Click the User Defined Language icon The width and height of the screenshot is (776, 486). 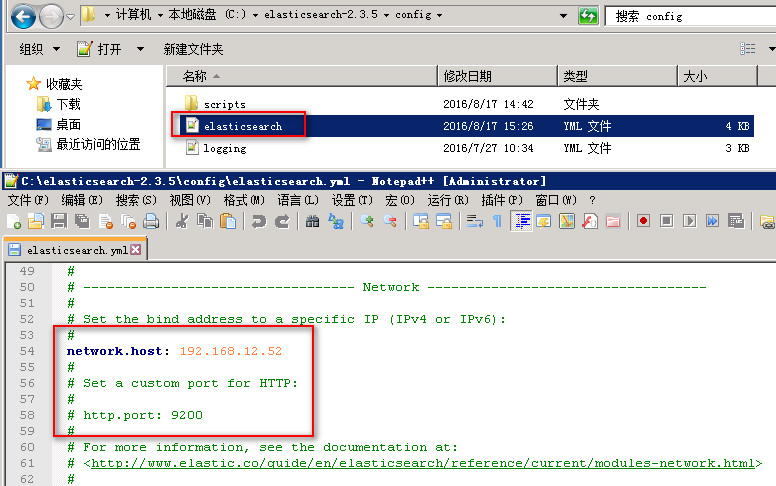tap(543, 221)
